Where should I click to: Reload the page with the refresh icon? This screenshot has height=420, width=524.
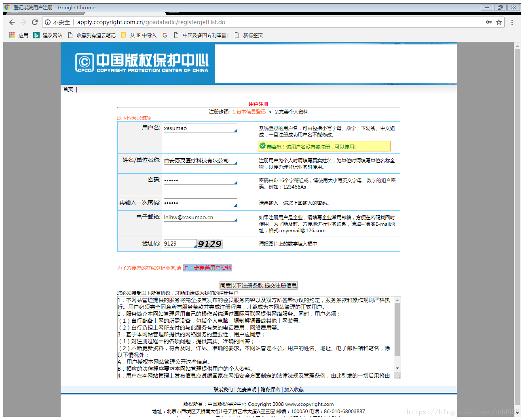[35, 22]
